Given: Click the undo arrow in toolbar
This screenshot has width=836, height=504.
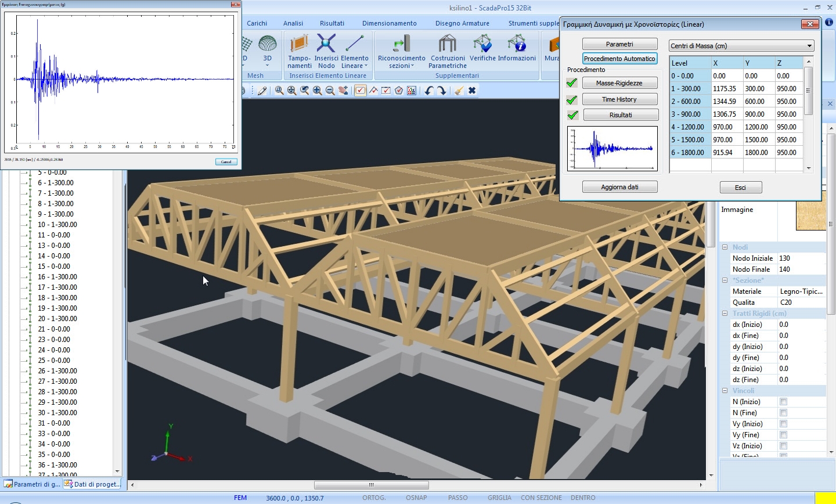Looking at the screenshot, I should coord(428,91).
